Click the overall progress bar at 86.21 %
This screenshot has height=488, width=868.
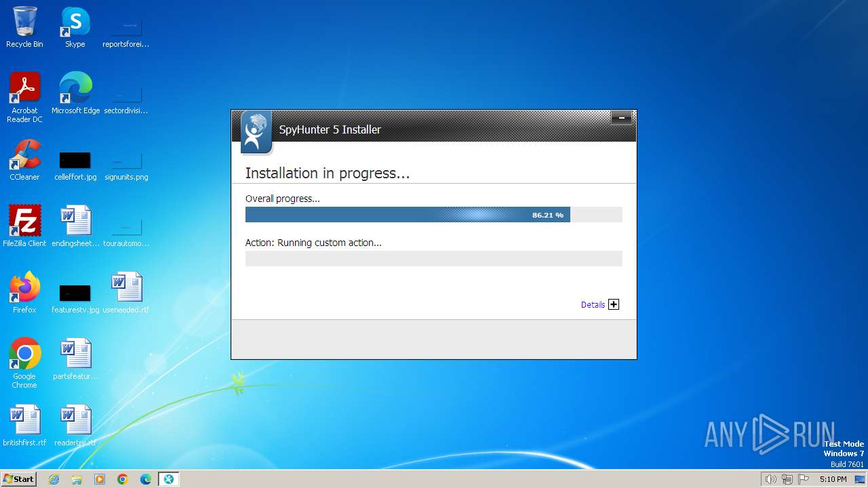(433, 215)
